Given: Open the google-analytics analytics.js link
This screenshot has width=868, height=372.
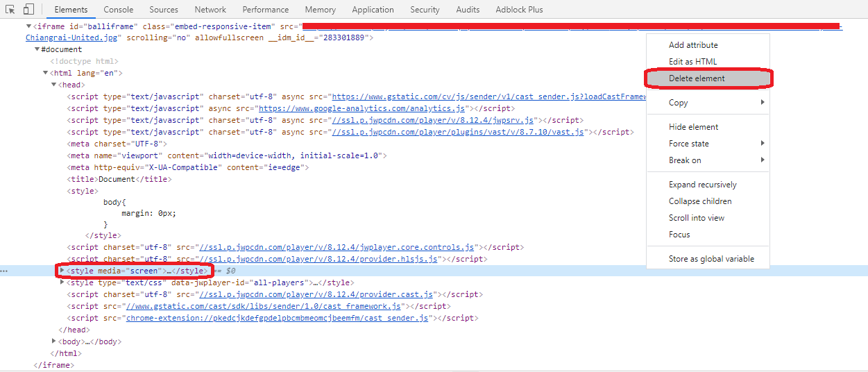Looking at the screenshot, I should 361,108.
